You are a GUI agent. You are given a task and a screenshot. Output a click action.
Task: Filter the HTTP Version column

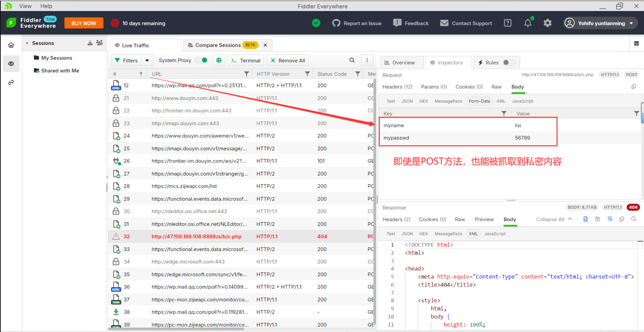click(x=307, y=74)
